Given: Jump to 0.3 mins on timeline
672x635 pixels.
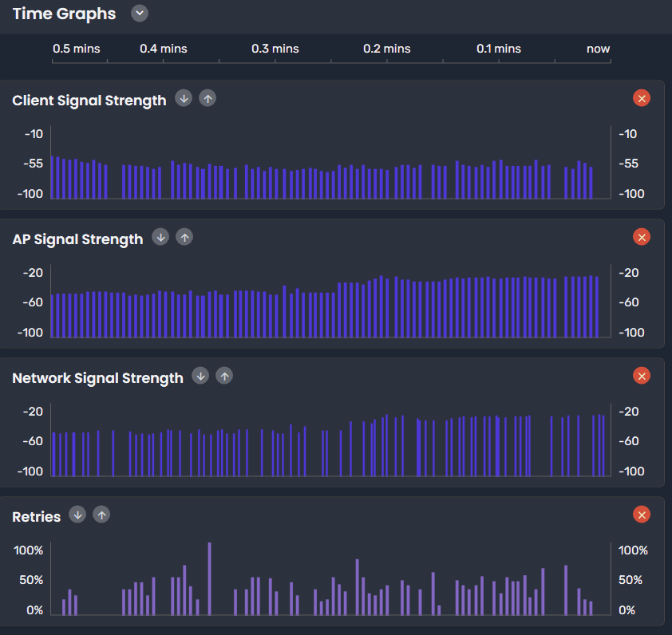Looking at the screenshot, I should (275, 49).
